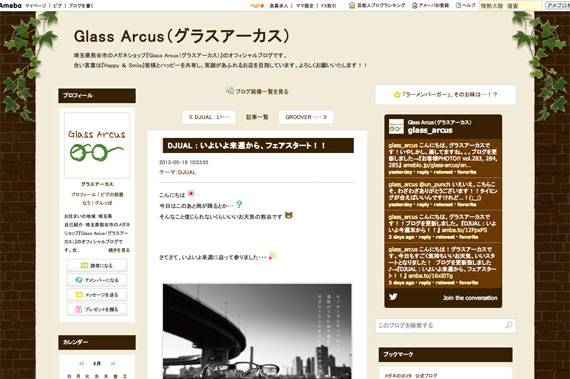Screen dimensions: 570x379
Task: Open the ピグ link in the top bar
Action: point(57,6)
